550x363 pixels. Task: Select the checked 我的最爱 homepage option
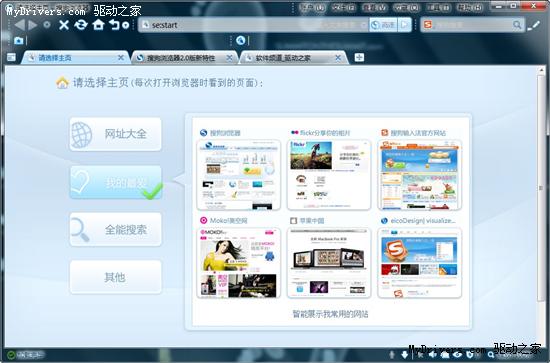[115, 182]
